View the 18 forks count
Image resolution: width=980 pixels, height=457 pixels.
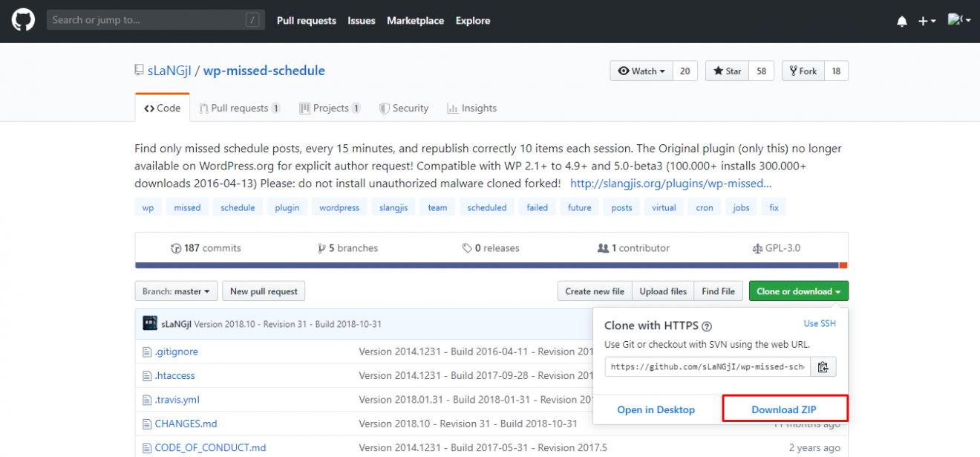click(836, 71)
